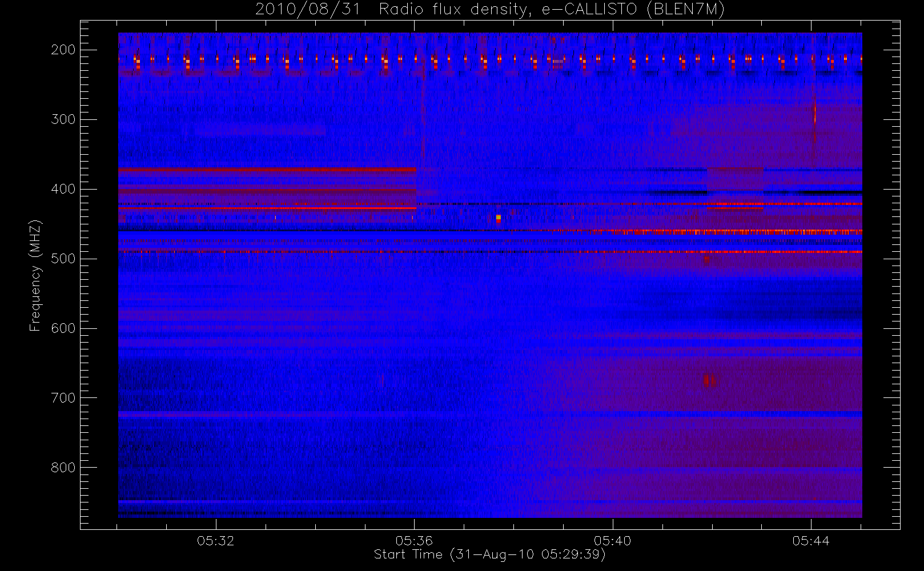Click the 'Frequency (MHz)' y-axis label

pyautogui.click(x=35, y=275)
